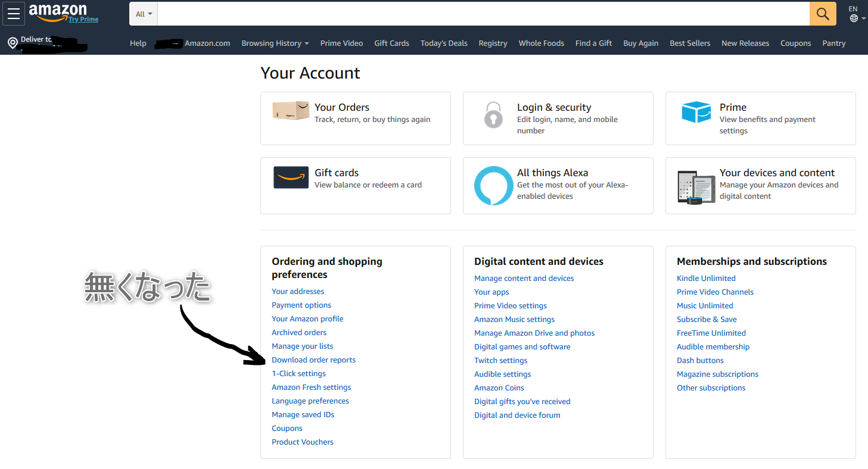Open Prime Video settings link
The height and width of the screenshot is (469, 868).
(x=511, y=306)
